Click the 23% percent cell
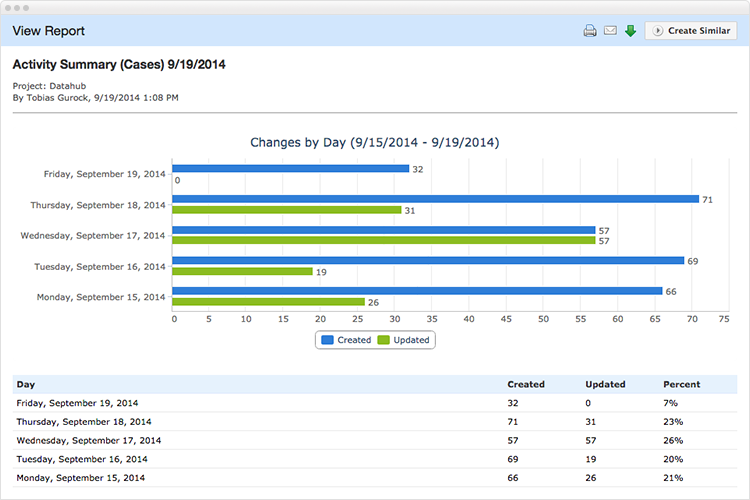The image size is (750, 500). pos(673,422)
